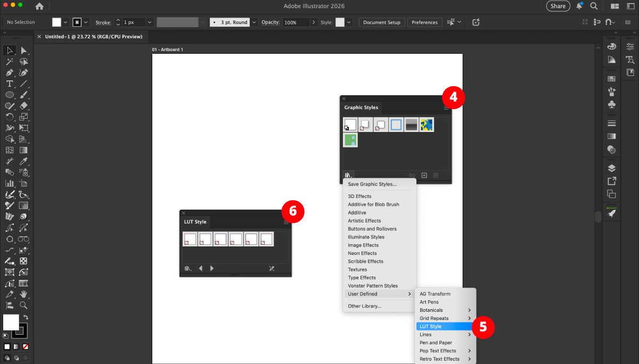The width and height of the screenshot is (639, 364).
Task: Select the Type tool
Action: [x=10, y=84]
